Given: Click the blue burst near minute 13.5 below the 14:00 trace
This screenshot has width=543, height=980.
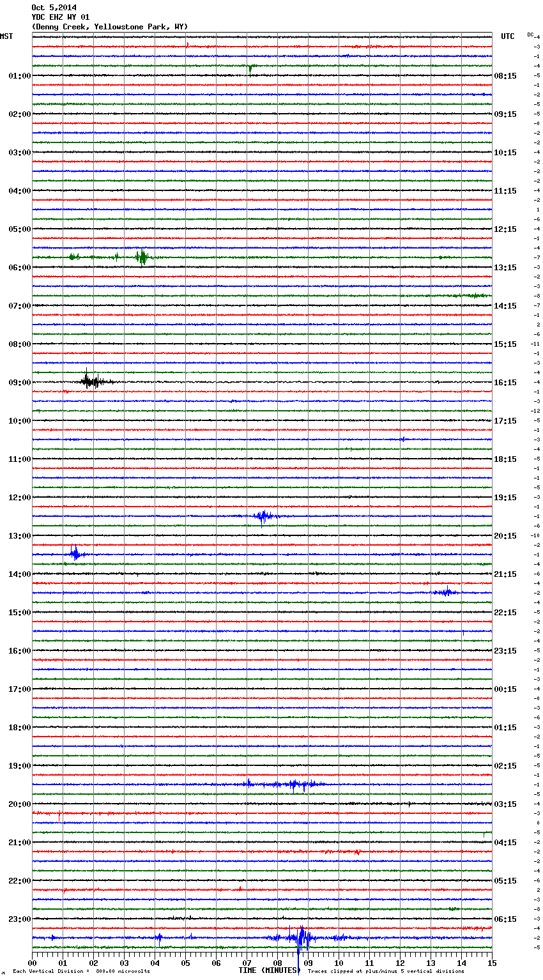Looking at the screenshot, I should coord(446,592).
